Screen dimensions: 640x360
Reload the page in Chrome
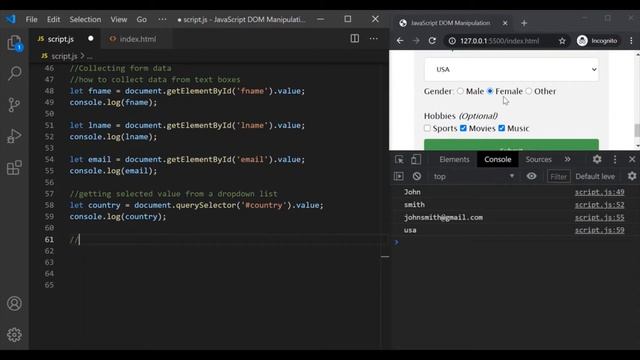click(432, 40)
